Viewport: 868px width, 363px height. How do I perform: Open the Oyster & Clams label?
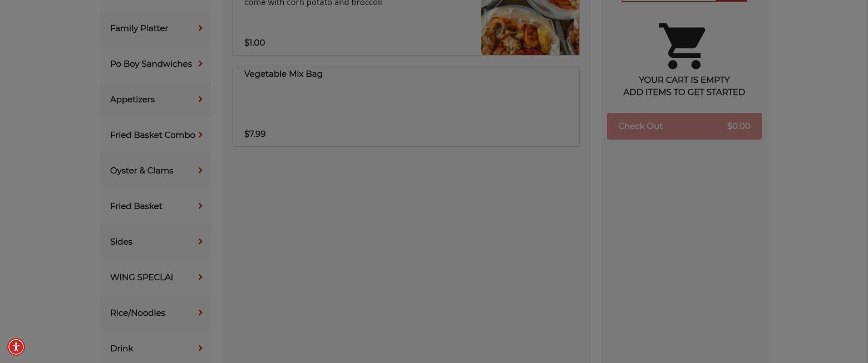pos(142,171)
